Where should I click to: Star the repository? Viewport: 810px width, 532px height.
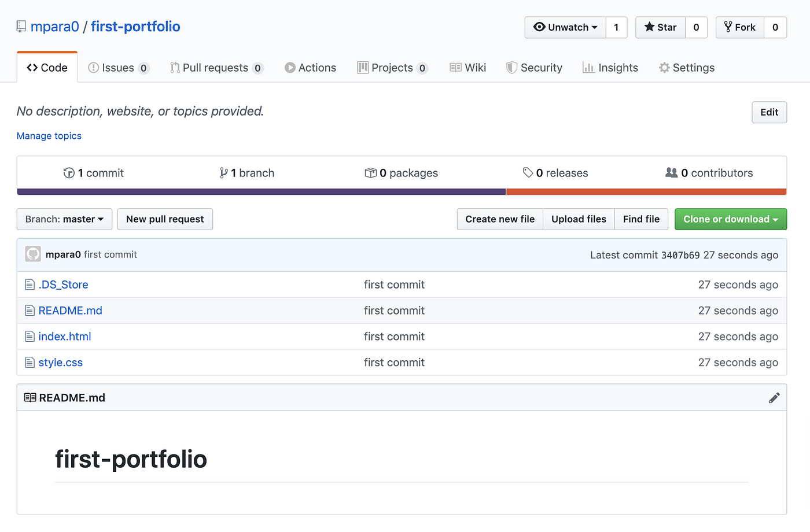[x=660, y=27]
